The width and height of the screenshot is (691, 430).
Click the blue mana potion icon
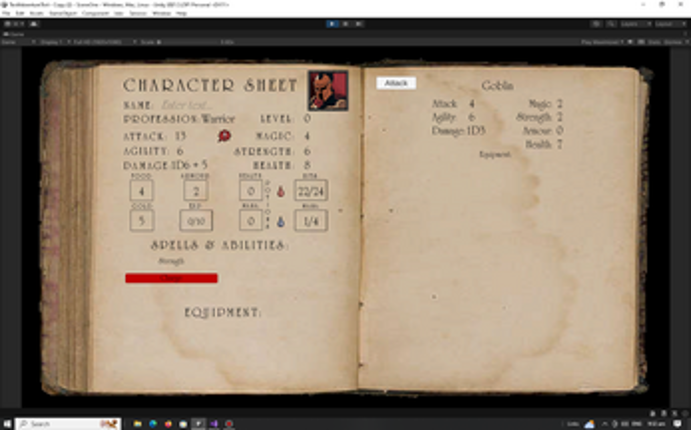(280, 222)
